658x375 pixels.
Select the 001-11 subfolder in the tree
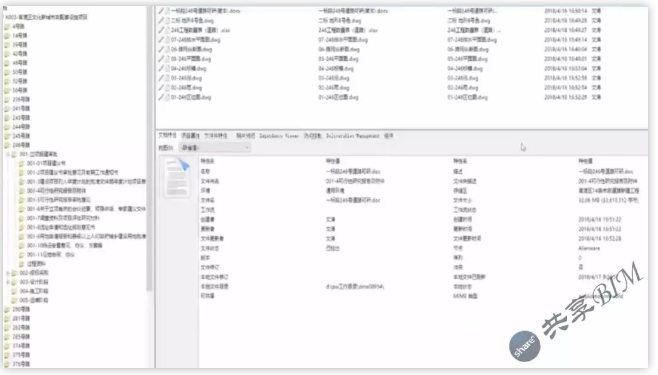pos(50,255)
